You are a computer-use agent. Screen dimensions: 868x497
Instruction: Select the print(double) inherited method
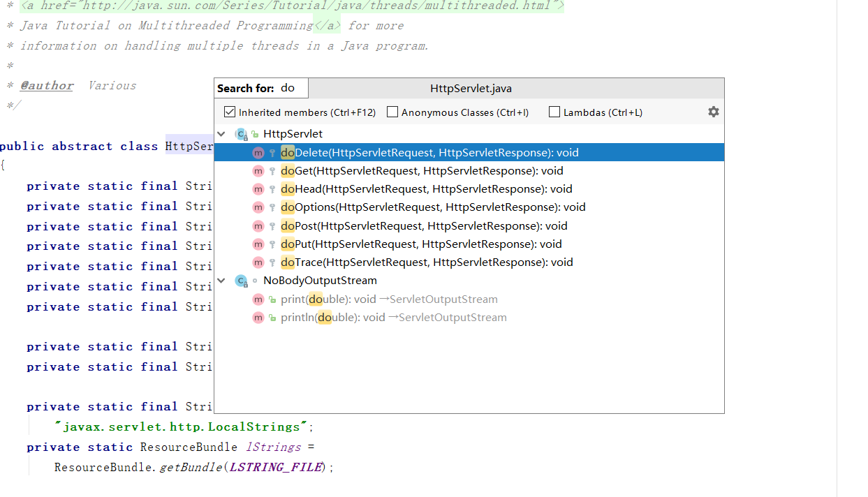click(x=389, y=299)
